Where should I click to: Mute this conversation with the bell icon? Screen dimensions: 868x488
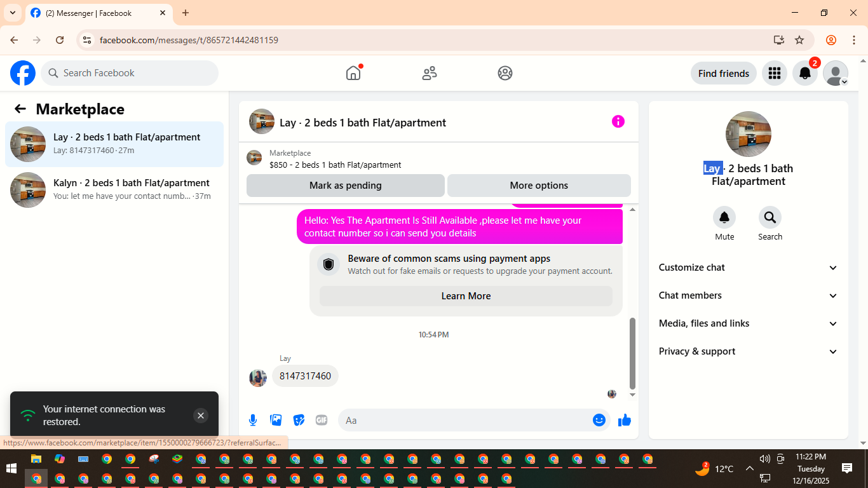[x=724, y=217]
